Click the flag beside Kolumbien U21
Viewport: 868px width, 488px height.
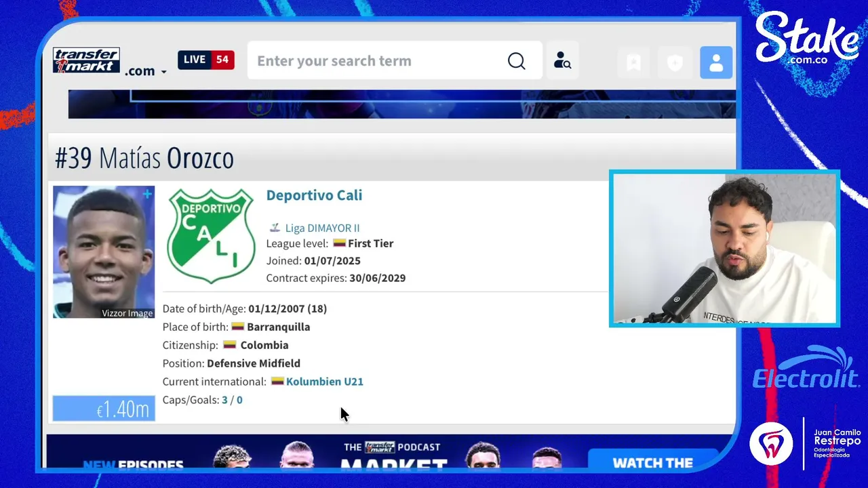point(277,381)
